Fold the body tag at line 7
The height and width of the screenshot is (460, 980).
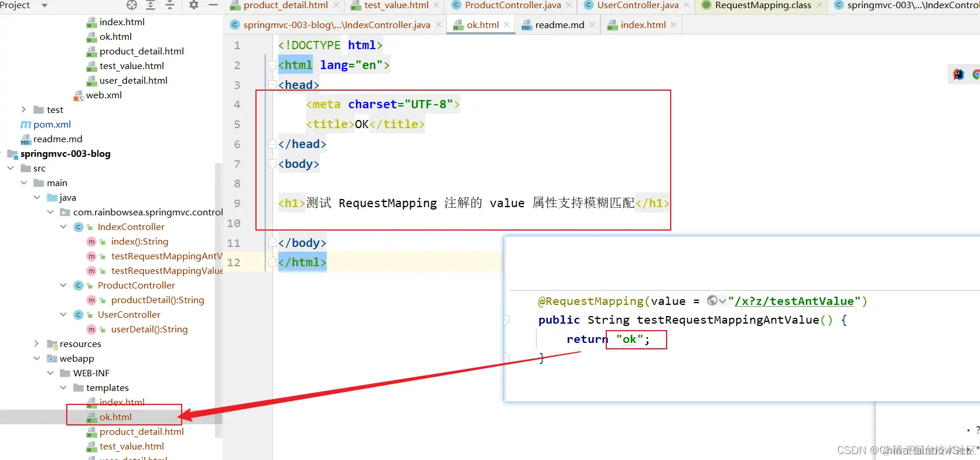(272, 164)
